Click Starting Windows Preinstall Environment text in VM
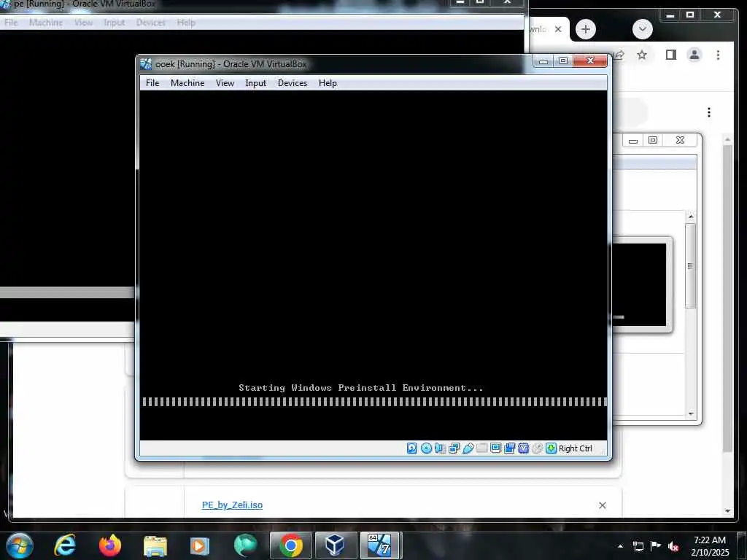Screen dimensions: 747x560 [x=361, y=388]
